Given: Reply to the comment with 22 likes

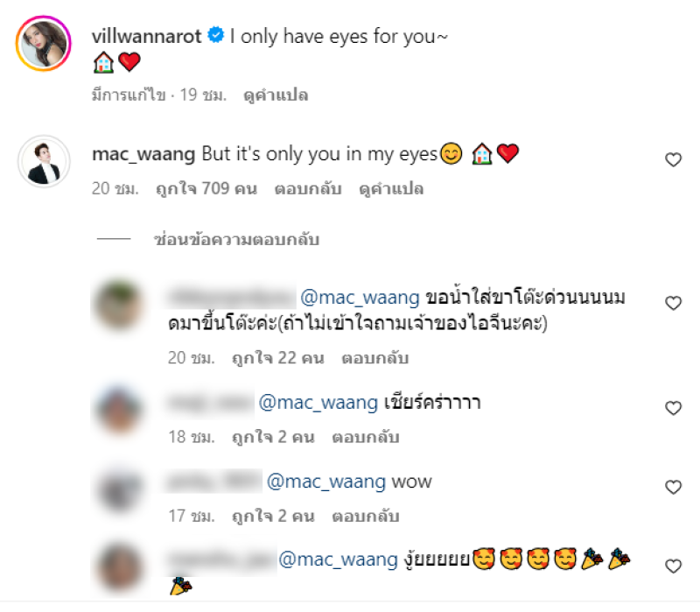Looking at the screenshot, I should tap(375, 358).
